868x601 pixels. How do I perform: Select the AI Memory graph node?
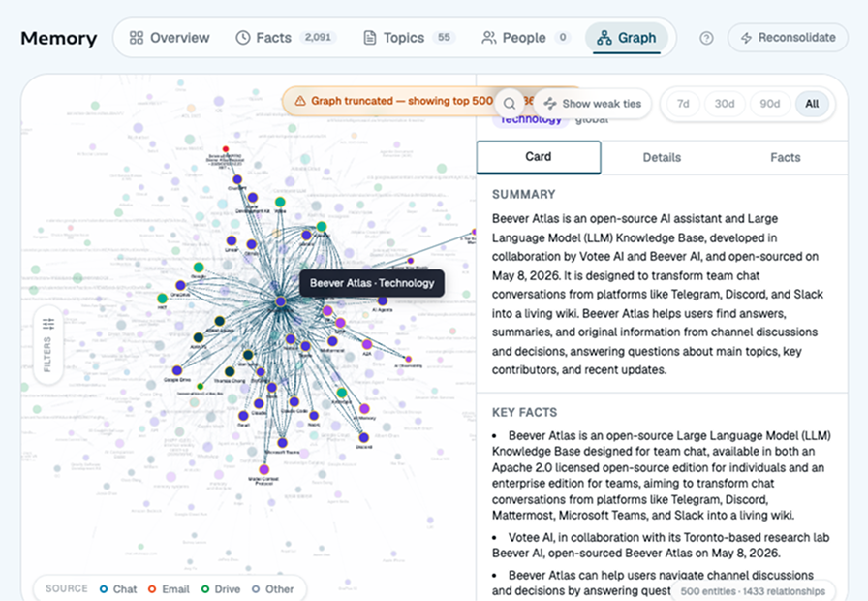click(364, 409)
